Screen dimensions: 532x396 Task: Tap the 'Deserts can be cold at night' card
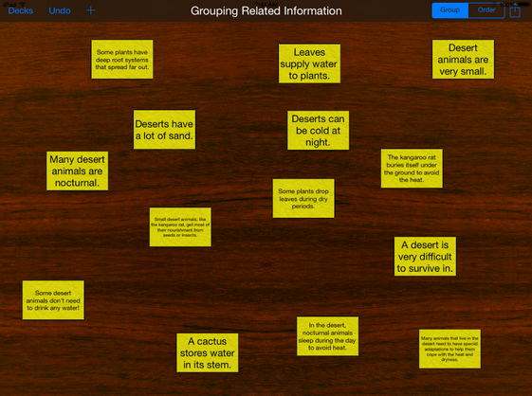319,130
